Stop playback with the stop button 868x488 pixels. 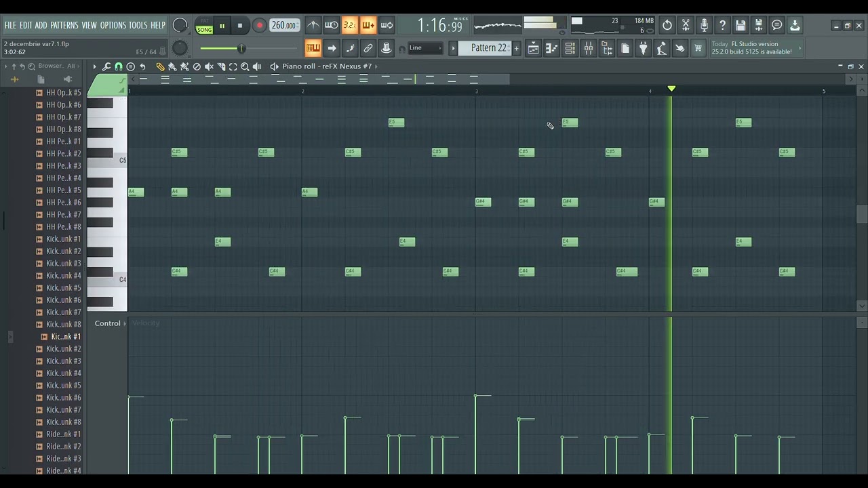(x=240, y=26)
